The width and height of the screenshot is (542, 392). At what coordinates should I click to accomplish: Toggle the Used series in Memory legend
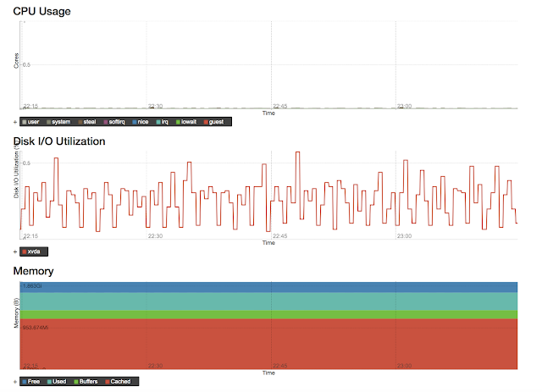pos(57,381)
